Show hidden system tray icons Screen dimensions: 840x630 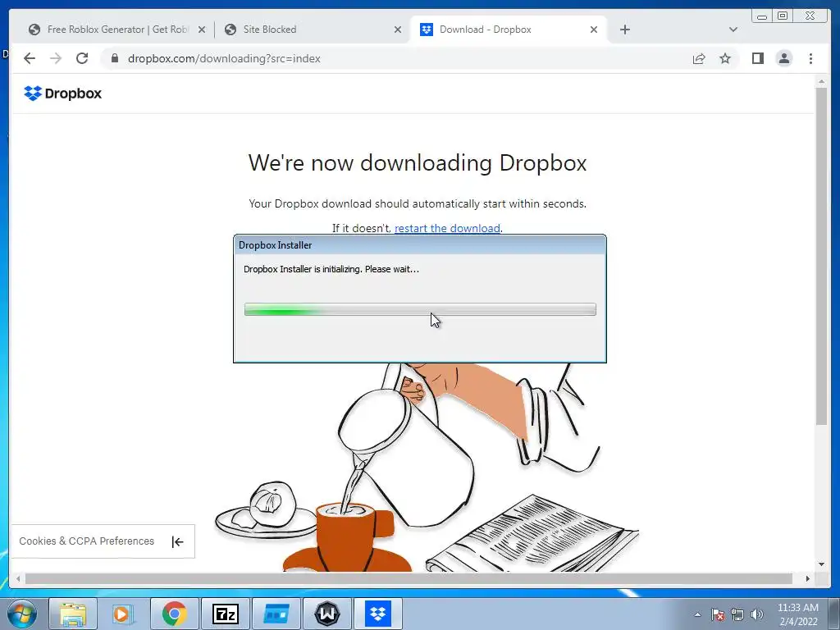(x=697, y=614)
